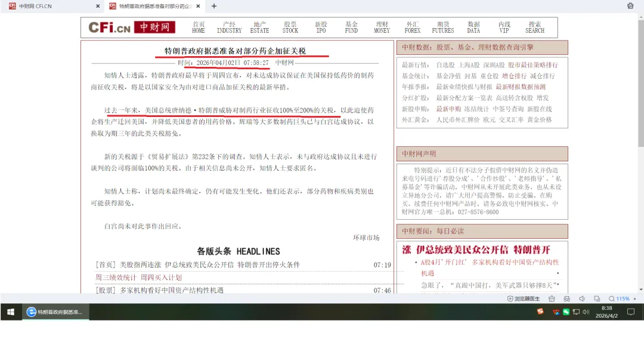Open the 浏览器医生 browser doctor tool
The height and width of the screenshot is (363, 644).
[x=524, y=299]
